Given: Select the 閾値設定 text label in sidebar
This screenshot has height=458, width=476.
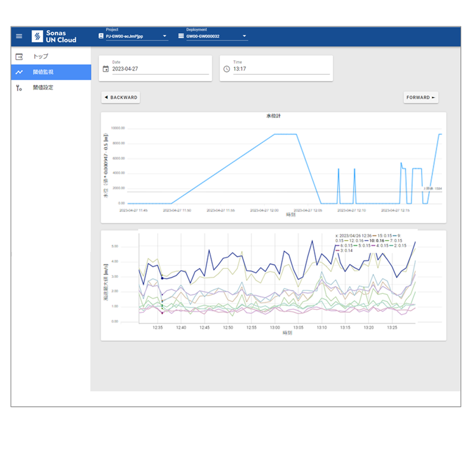Looking at the screenshot, I should (43, 88).
